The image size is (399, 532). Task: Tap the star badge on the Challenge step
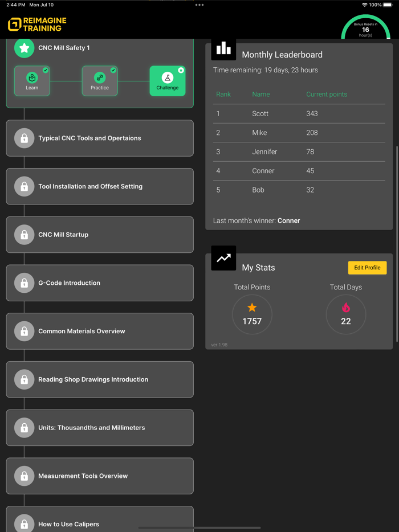pos(181,70)
